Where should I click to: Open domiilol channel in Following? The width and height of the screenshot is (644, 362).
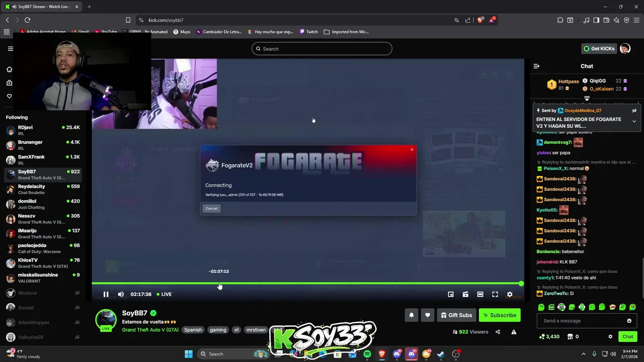[43, 204]
